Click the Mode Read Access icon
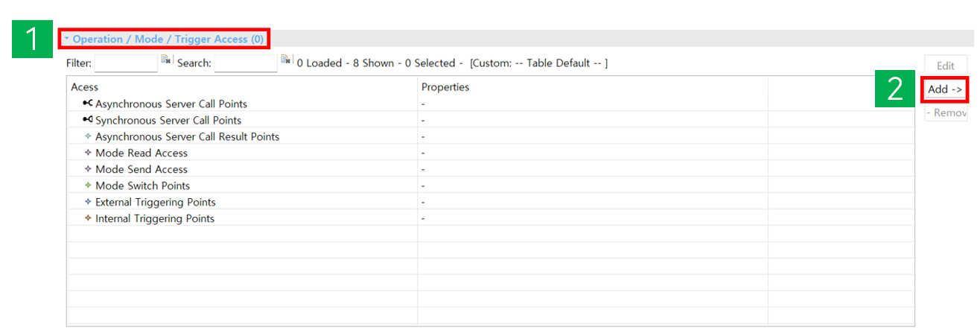 (89, 153)
